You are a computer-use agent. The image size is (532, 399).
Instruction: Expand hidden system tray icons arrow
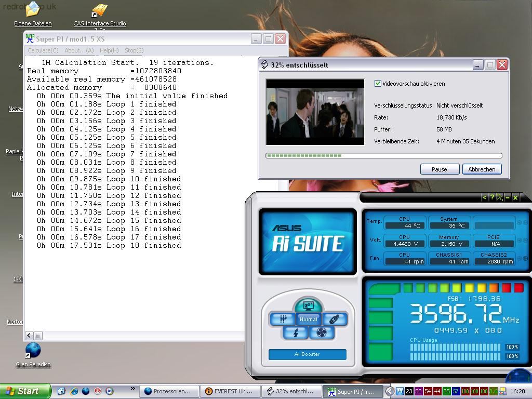pos(390,391)
